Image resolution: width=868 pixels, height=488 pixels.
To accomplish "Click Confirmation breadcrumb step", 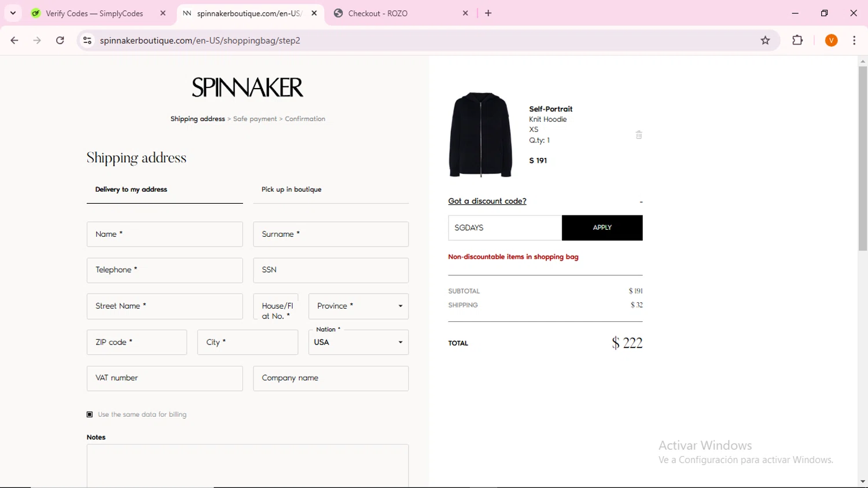I will tap(305, 119).
